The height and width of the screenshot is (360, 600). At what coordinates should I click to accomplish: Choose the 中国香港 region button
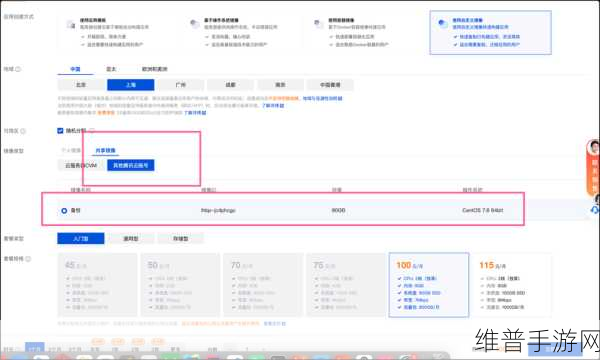pos(330,85)
